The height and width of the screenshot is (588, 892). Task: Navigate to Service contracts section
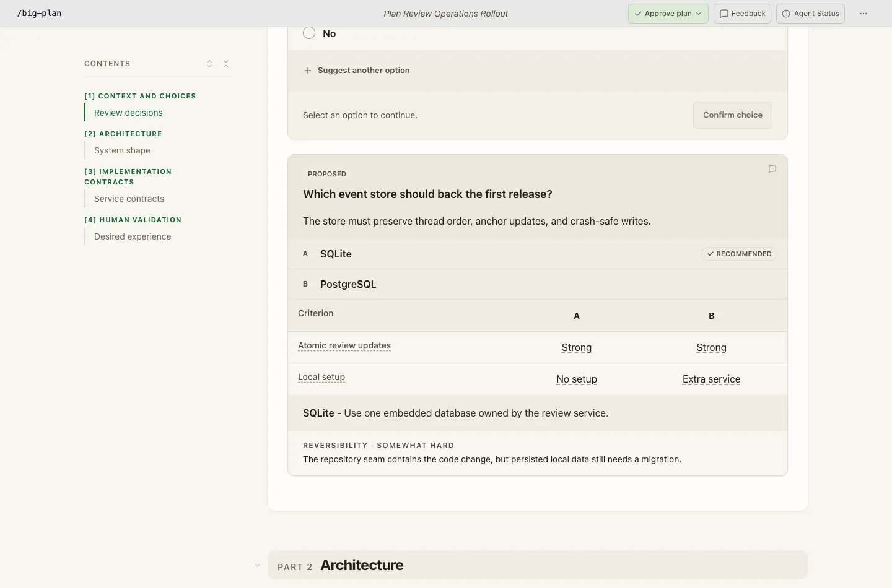pos(129,199)
